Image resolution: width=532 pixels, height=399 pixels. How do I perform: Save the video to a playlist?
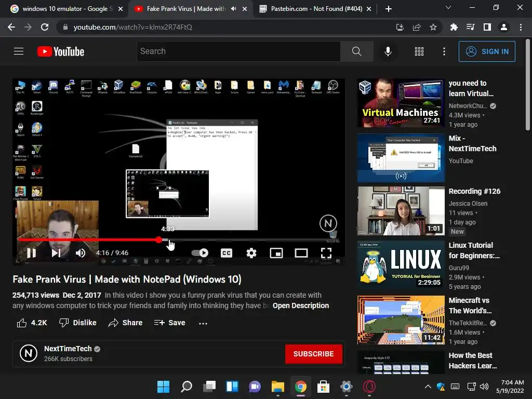pyautogui.click(x=170, y=323)
